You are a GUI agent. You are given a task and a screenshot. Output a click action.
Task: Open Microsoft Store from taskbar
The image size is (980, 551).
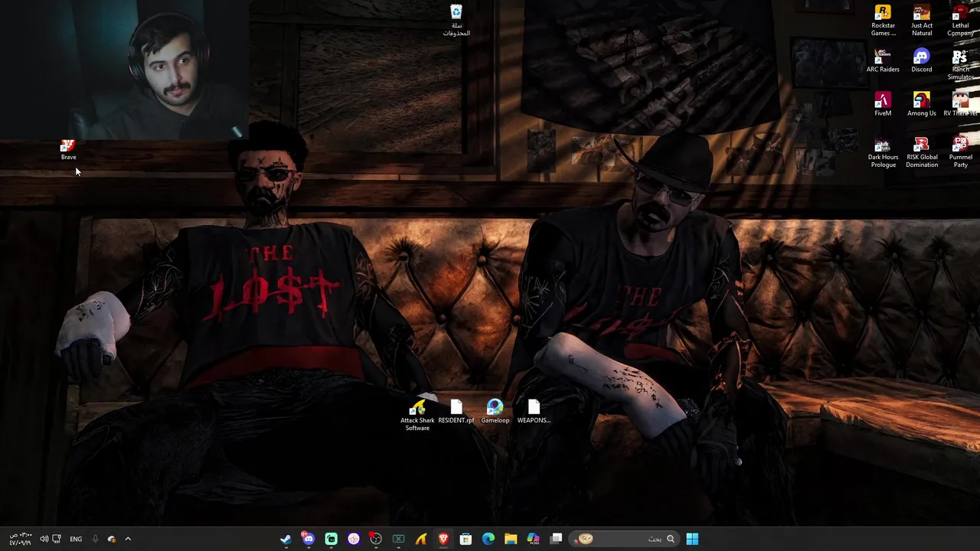point(465,539)
